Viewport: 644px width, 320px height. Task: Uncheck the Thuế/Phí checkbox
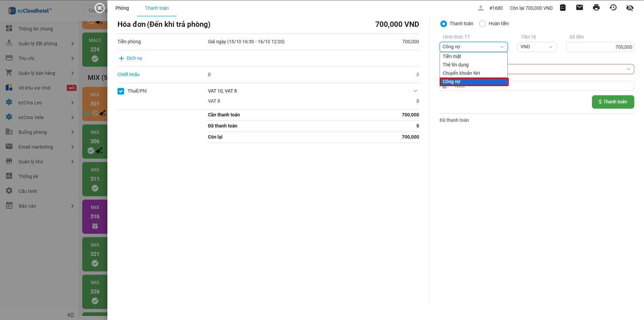click(x=121, y=91)
